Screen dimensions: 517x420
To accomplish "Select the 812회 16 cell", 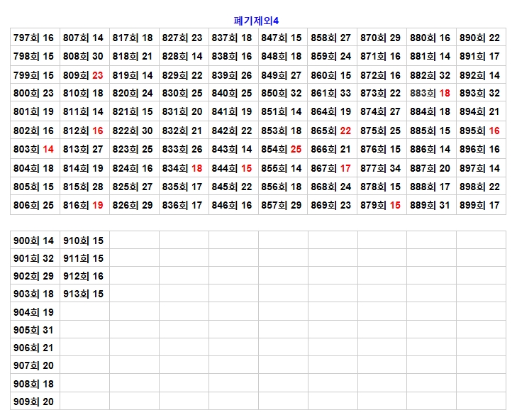I will tap(84, 131).
